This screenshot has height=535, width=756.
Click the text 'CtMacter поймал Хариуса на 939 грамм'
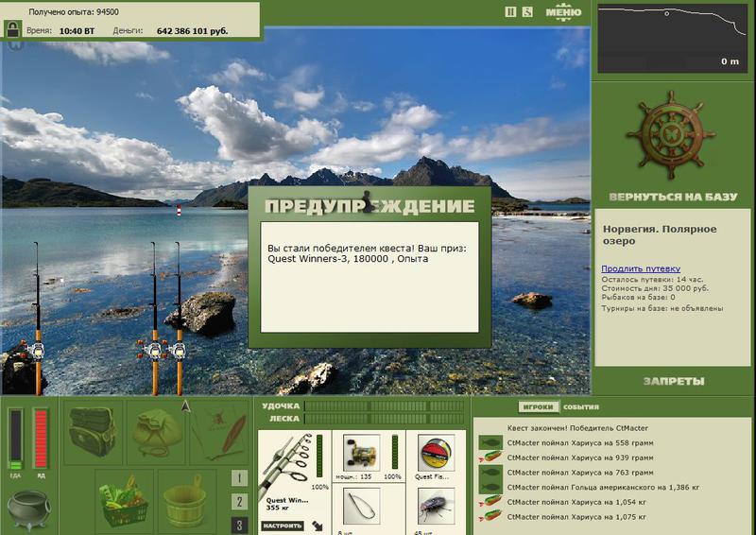pyautogui.click(x=580, y=457)
